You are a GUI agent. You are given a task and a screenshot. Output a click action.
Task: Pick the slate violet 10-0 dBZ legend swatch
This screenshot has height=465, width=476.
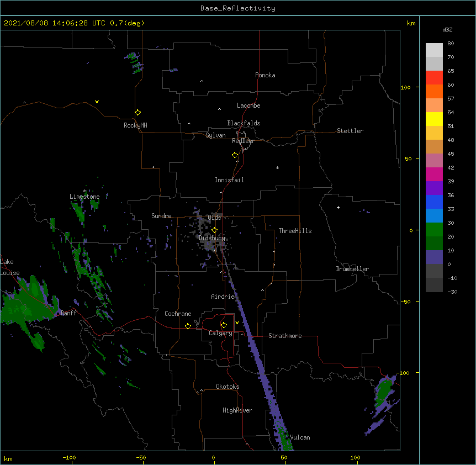(x=434, y=257)
